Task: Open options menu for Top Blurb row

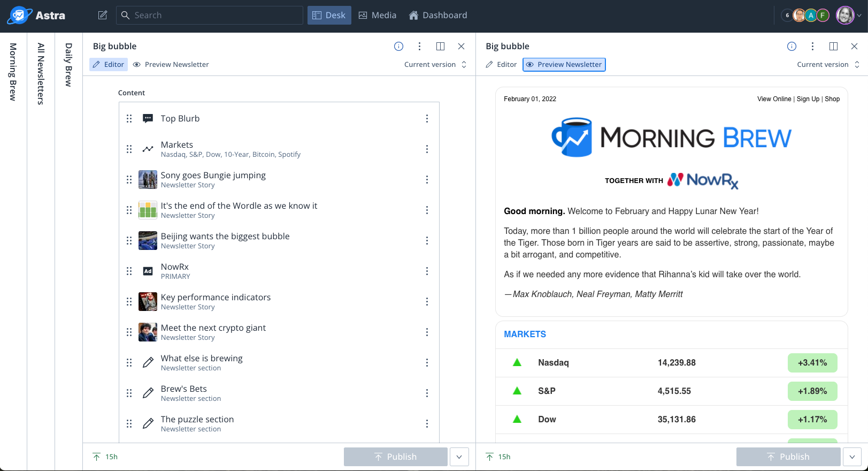Action: [x=427, y=118]
